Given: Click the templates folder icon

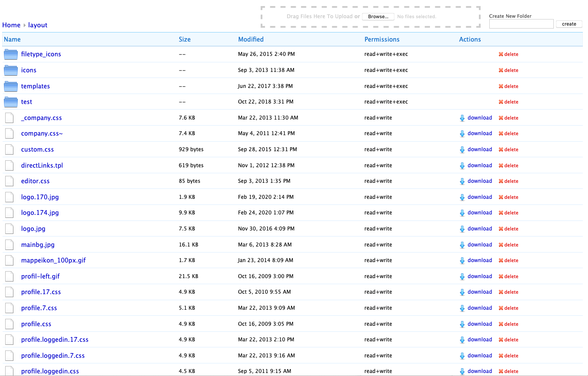Looking at the screenshot, I should tap(10, 86).
